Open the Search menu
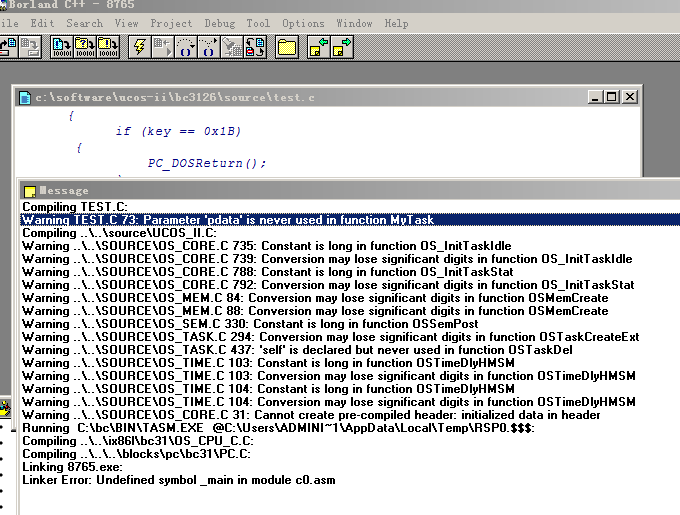This screenshot has width=680, height=515. coord(85,23)
